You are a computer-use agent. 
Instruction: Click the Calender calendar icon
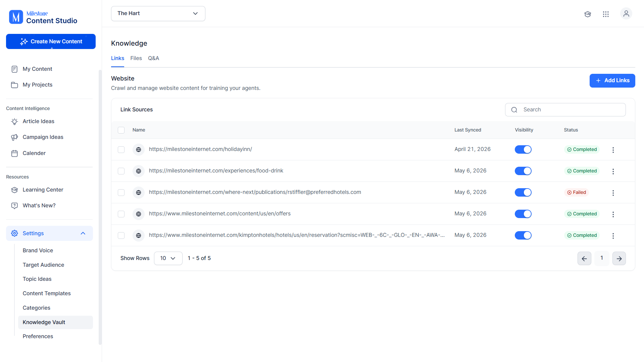pos(14,153)
